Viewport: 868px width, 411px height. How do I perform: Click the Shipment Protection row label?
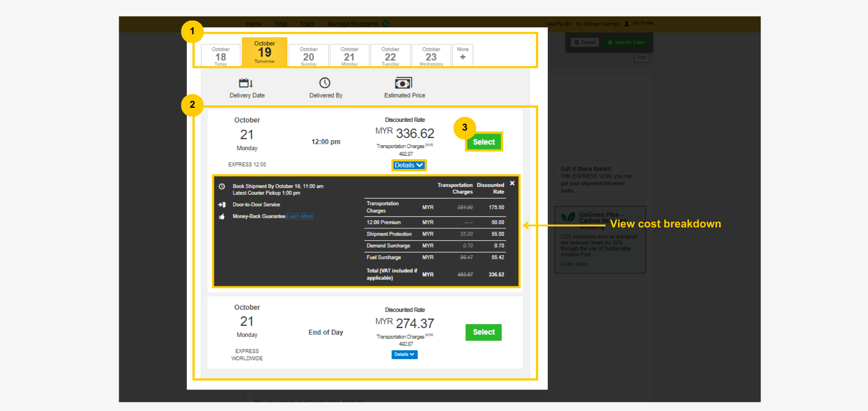[x=389, y=234]
